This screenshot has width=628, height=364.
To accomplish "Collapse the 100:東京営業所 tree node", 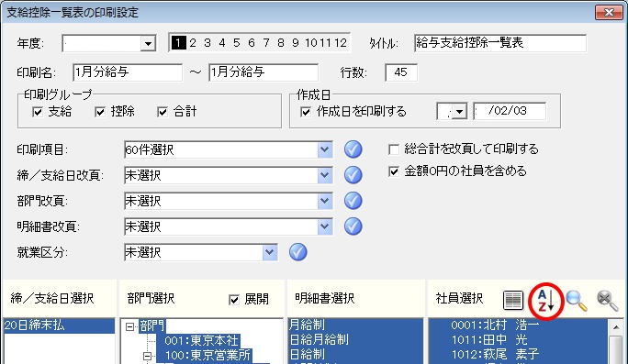I will (x=148, y=356).
